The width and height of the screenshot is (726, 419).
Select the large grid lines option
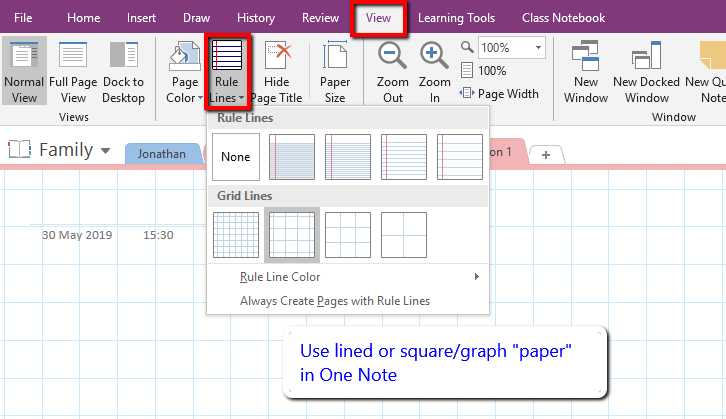click(x=348, y=235)
